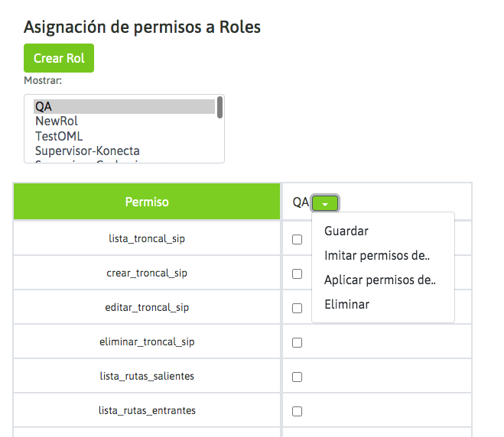Click the QA column header label
The image size is (504, 437).
click(x=301, y=202)
